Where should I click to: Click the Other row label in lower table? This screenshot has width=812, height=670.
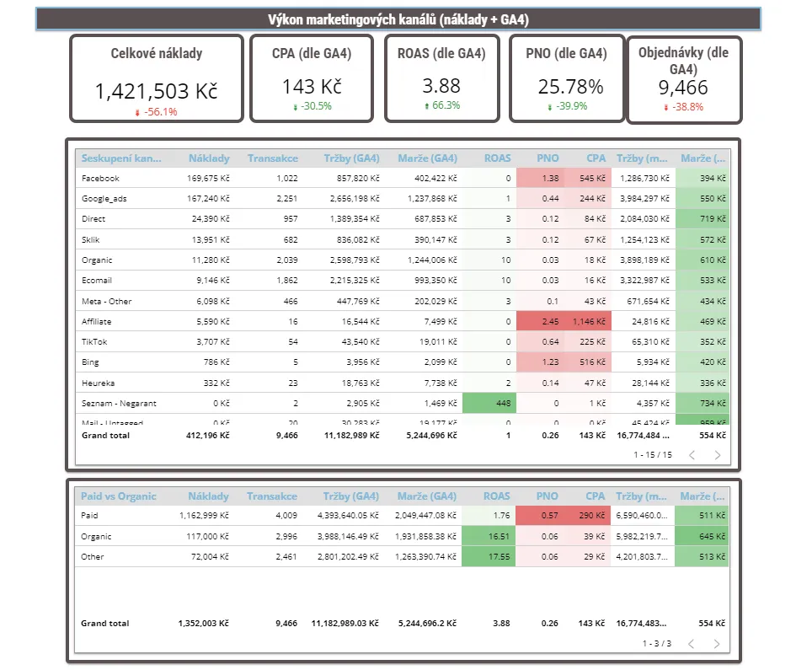click(92, 556)
